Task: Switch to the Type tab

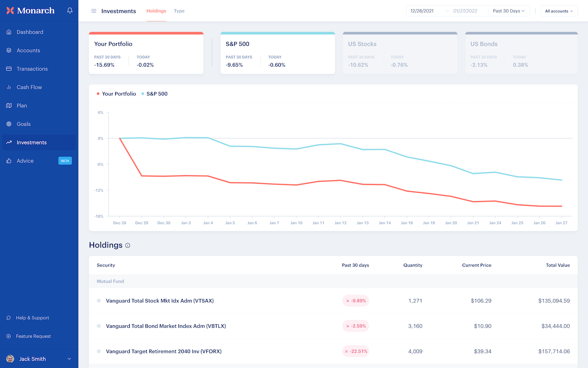Action: 179,11
